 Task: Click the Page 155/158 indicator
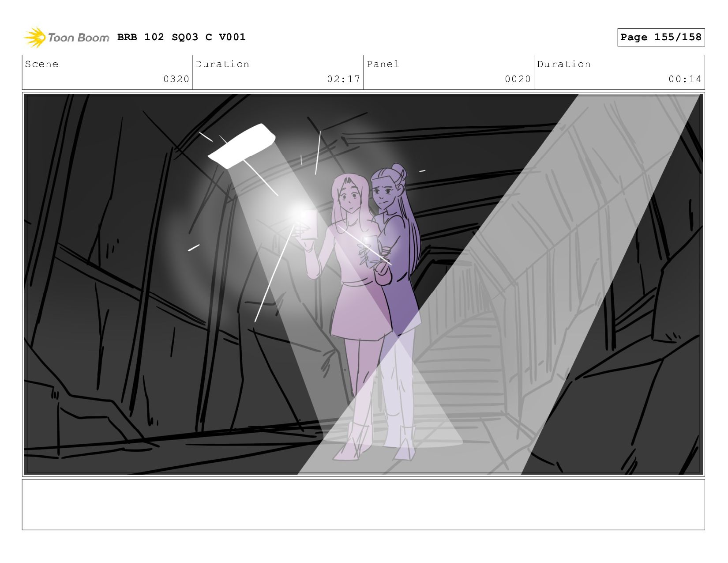tap(661, 37)
